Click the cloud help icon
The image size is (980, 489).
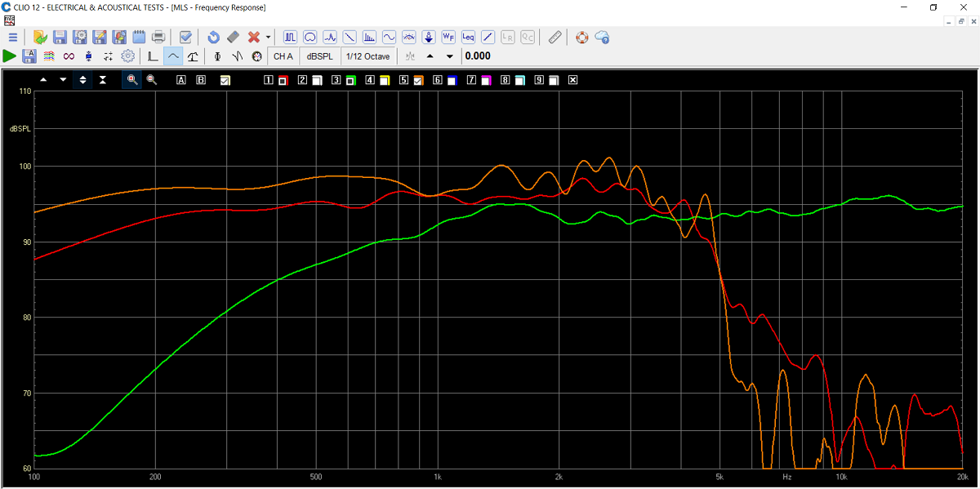coord(602,38)
